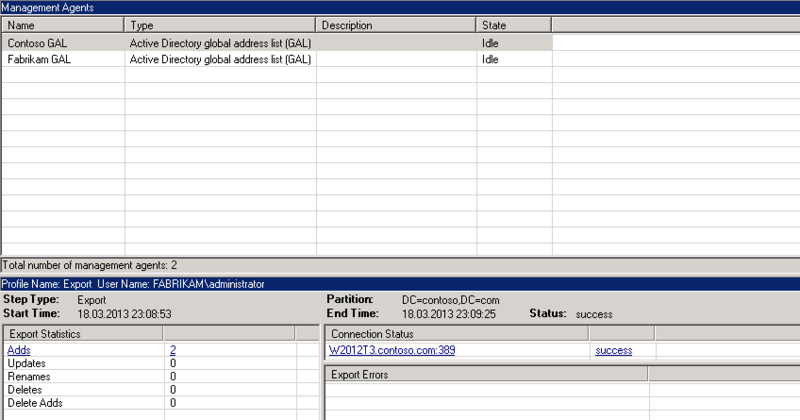The image size is (800, 420).
Task: Click the Type cell of Fabrikam GAL
Action: point(220,59)
